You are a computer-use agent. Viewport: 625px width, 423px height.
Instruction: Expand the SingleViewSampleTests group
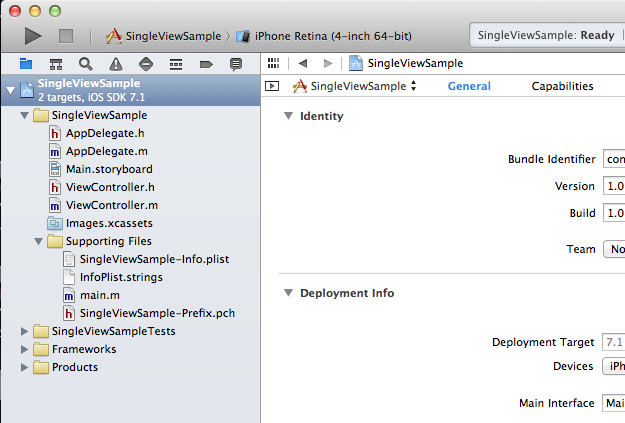point(24,331)
